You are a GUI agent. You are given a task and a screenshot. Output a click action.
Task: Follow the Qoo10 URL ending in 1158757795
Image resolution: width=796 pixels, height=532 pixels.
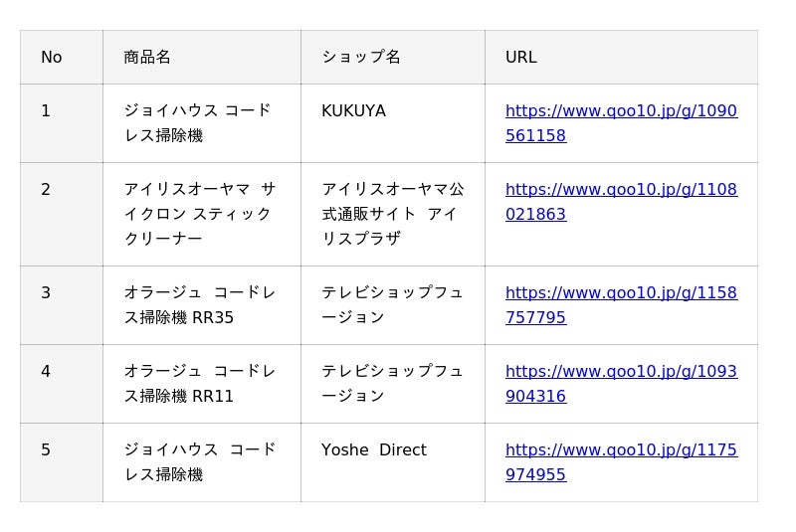pyautogui.click(x=621, y=305)
